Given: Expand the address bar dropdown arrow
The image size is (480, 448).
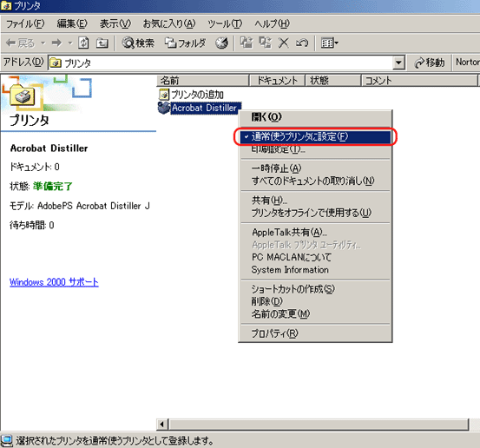Looking at the screenshot, I should pos(398,63).
